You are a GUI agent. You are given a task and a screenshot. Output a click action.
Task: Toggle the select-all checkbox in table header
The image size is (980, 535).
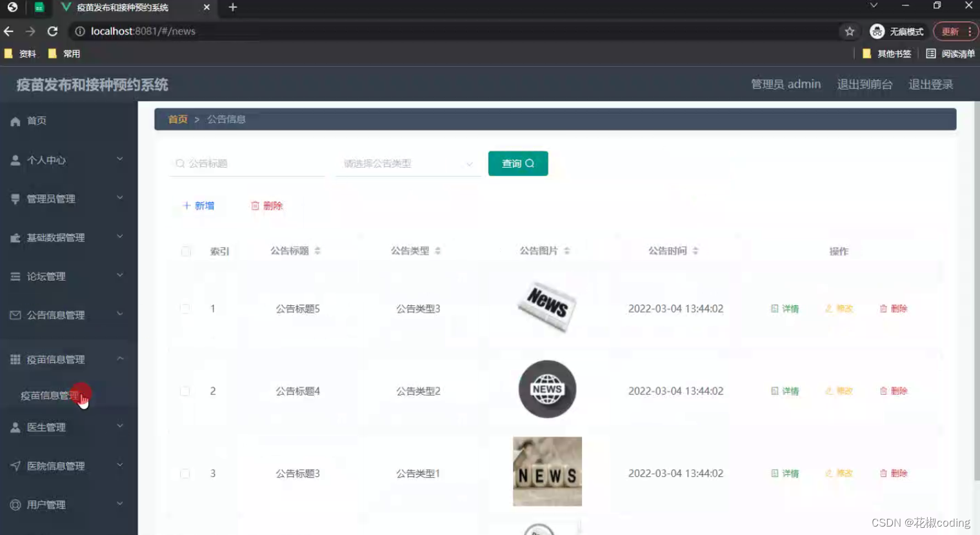(185, 251)
